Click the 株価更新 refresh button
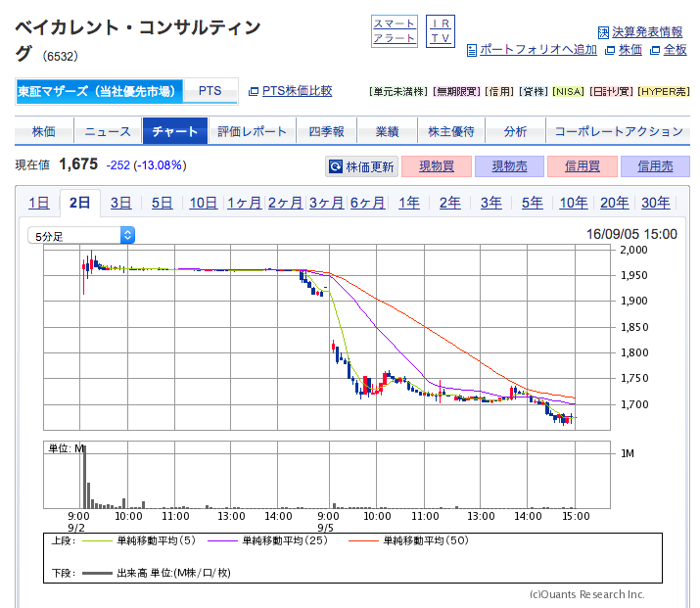This screenshot has width=700, height=608. (361, 166)
